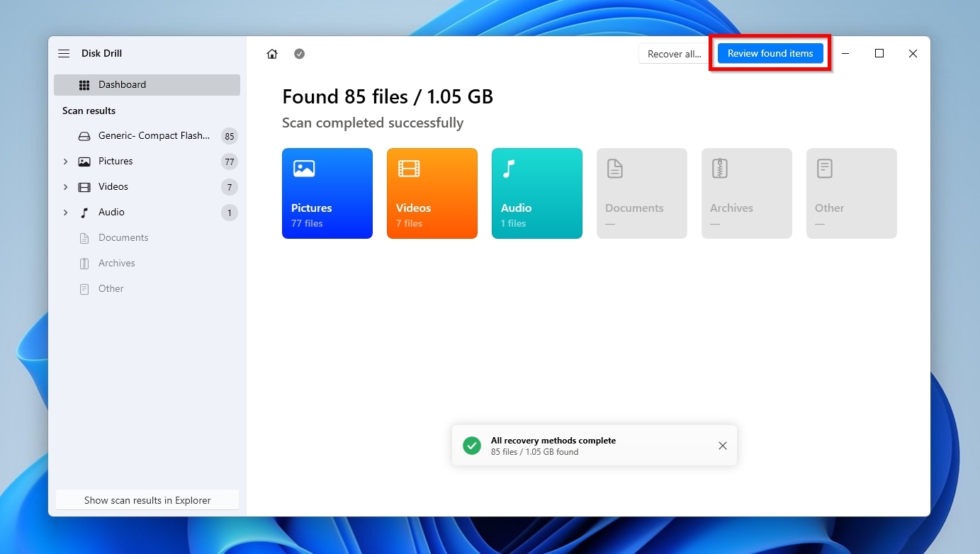Click the Audio note icon in sidebar
Image resolution: width=980 pixels, height=554 pixels.
[x=84, y=213]
